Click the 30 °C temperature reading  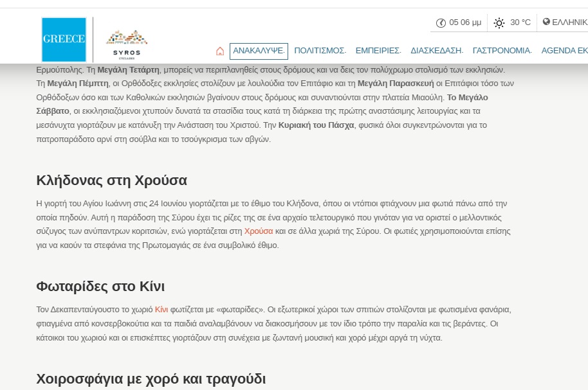point(520,22)
